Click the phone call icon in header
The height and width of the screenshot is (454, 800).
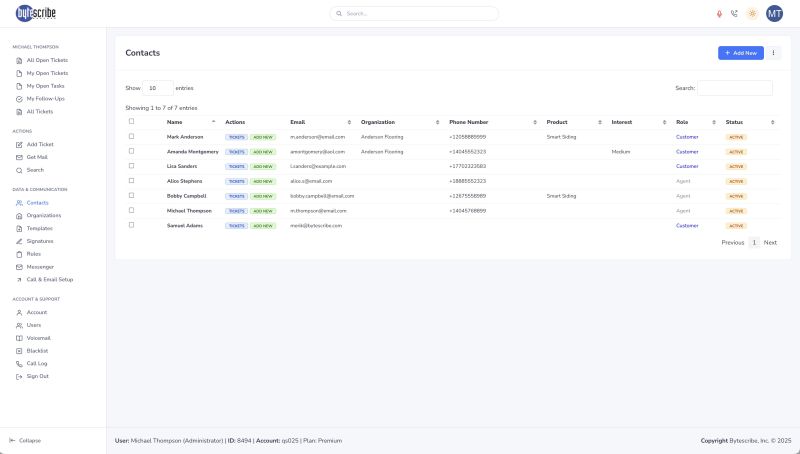(734, 13)
